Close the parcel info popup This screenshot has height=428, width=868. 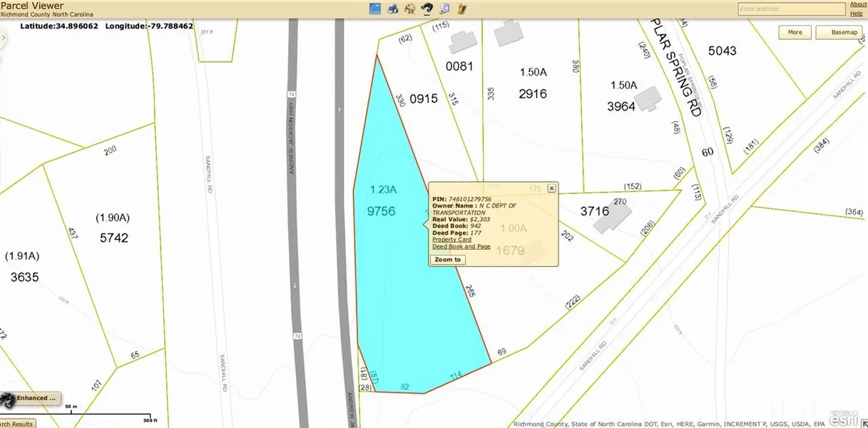(x=551, y=188)
